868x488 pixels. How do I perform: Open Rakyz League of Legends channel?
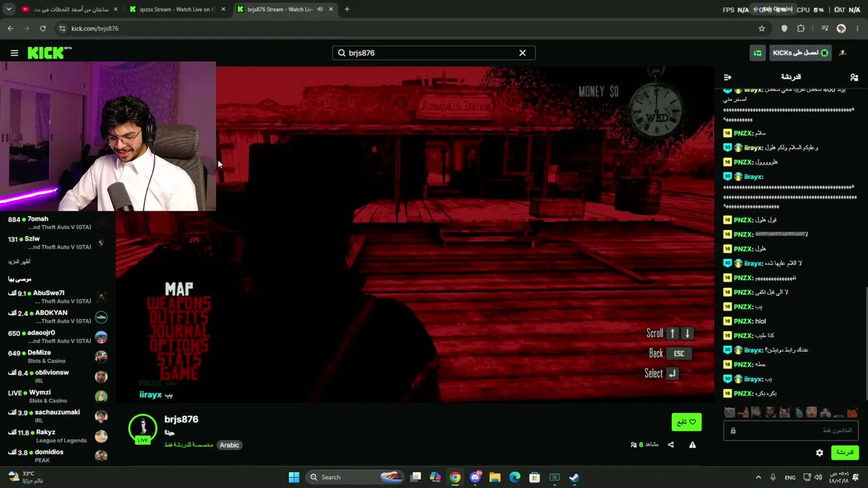(x=58, y=436)
